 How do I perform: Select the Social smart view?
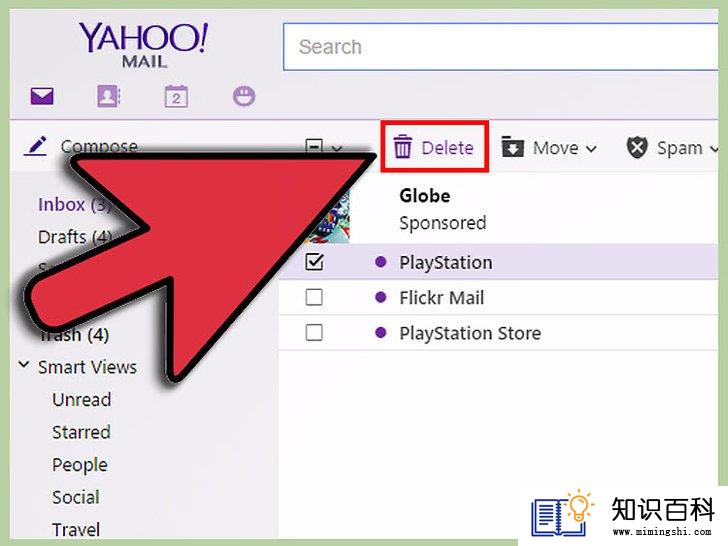point(76,497)
